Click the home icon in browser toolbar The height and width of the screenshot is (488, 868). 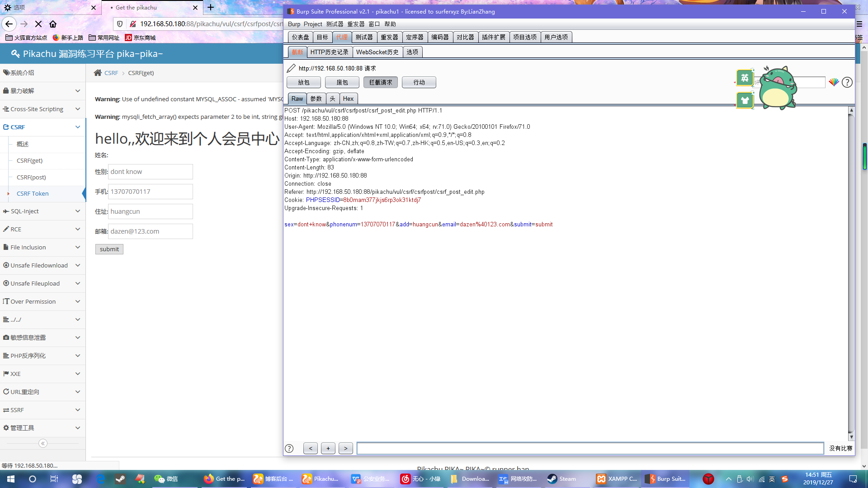coord(53,24)
